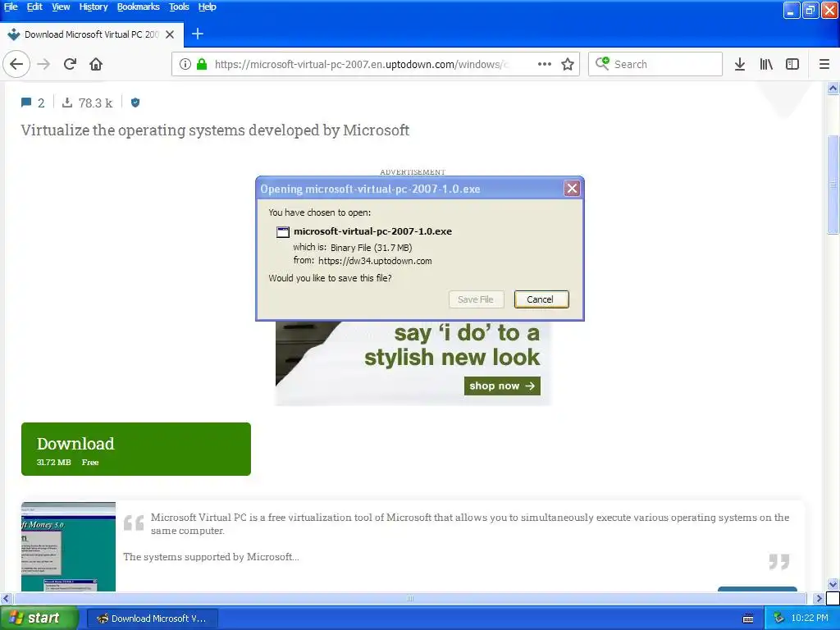Click the forward navigation arrow

click(x=43, y=64)
